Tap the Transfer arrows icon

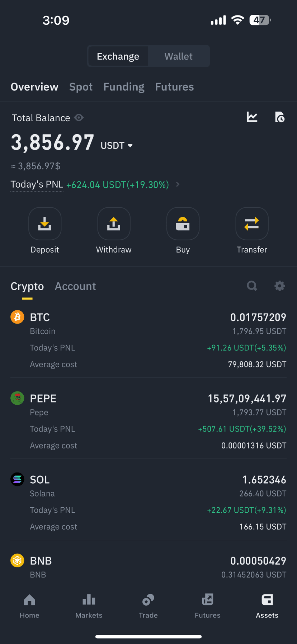(x=252, y=224)
